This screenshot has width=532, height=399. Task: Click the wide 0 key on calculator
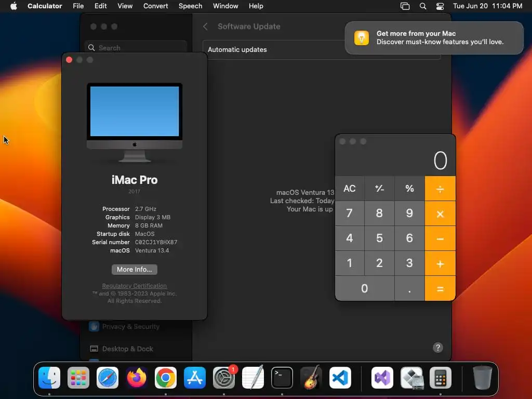(365, 289)
